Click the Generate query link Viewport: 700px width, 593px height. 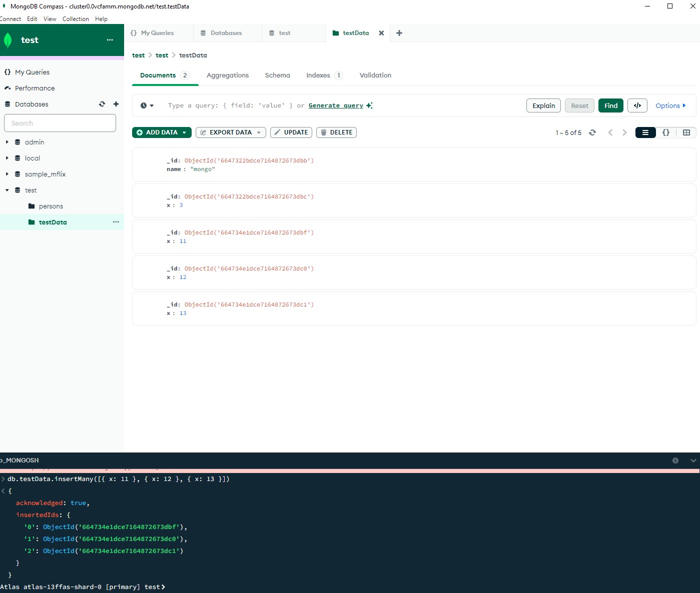(x=336, y=105)
